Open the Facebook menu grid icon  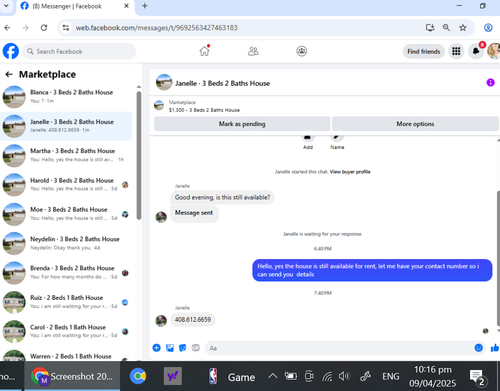pos(456,51)
